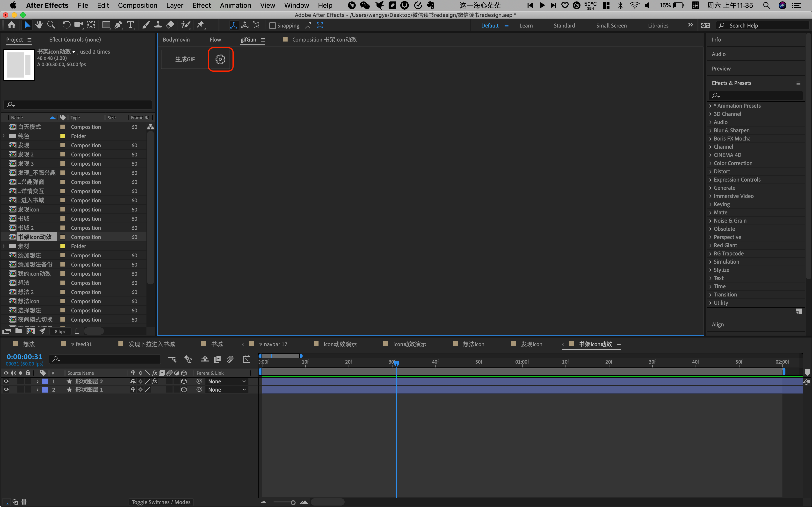Hide 形状图层 2 with the eye toggle
The image size is (812, 507).
click(x=6, y=381)
